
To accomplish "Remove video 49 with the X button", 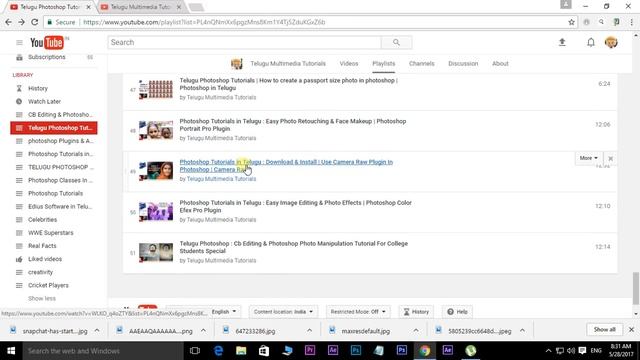I will click(610, 158).
